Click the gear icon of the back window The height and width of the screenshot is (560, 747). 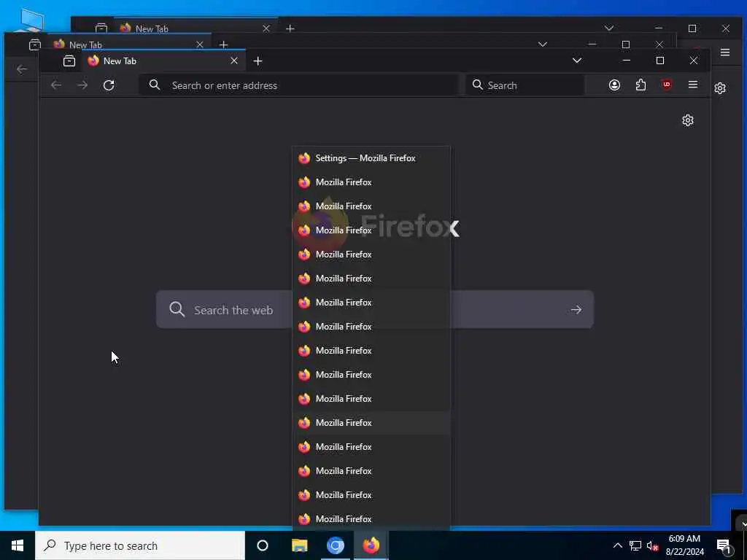click(720, 88)
